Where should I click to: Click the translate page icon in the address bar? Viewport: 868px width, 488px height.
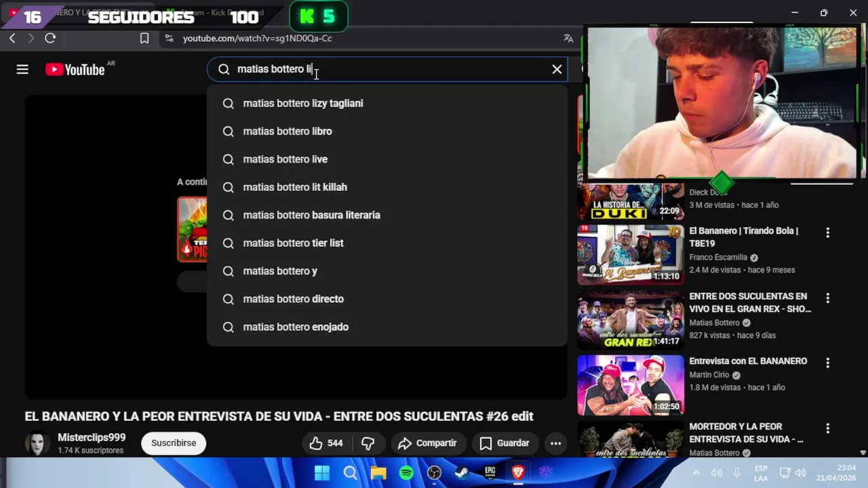568,39
